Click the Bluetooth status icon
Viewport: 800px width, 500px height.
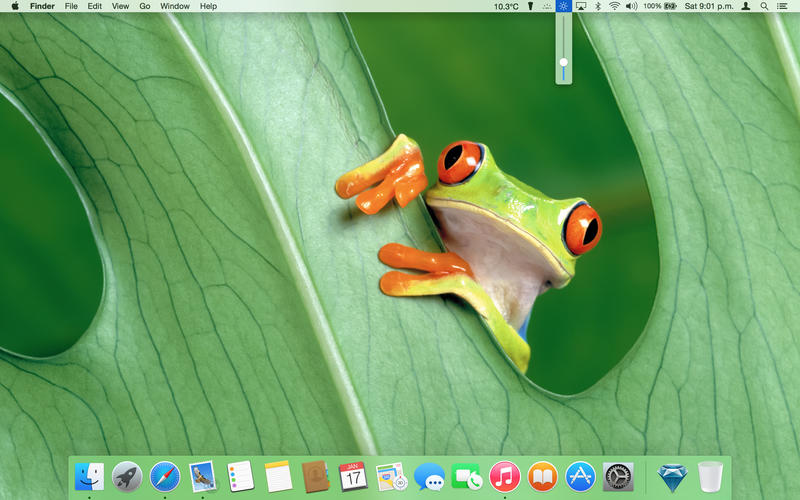point(598,6)
